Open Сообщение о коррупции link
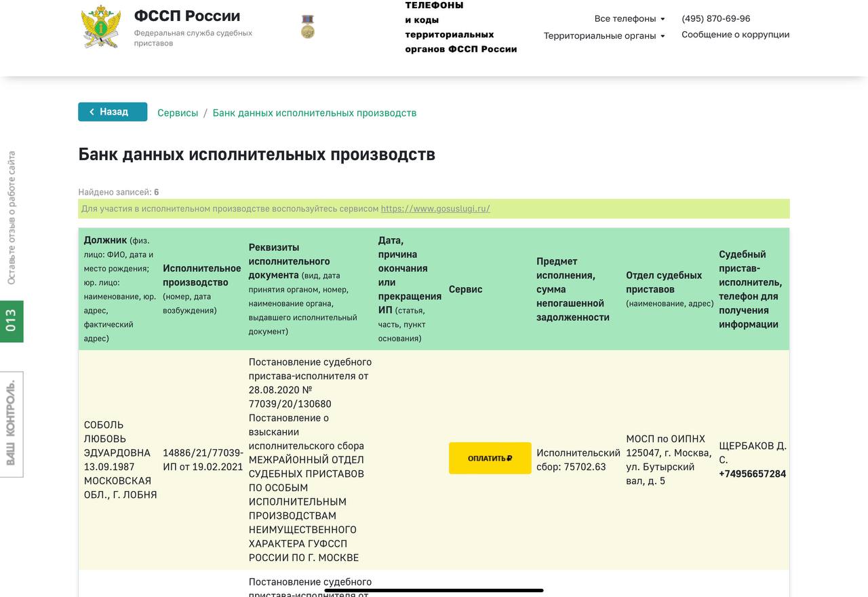Viewport: 868px width, 597px height. pyautogui.click(x=736, y=35)
